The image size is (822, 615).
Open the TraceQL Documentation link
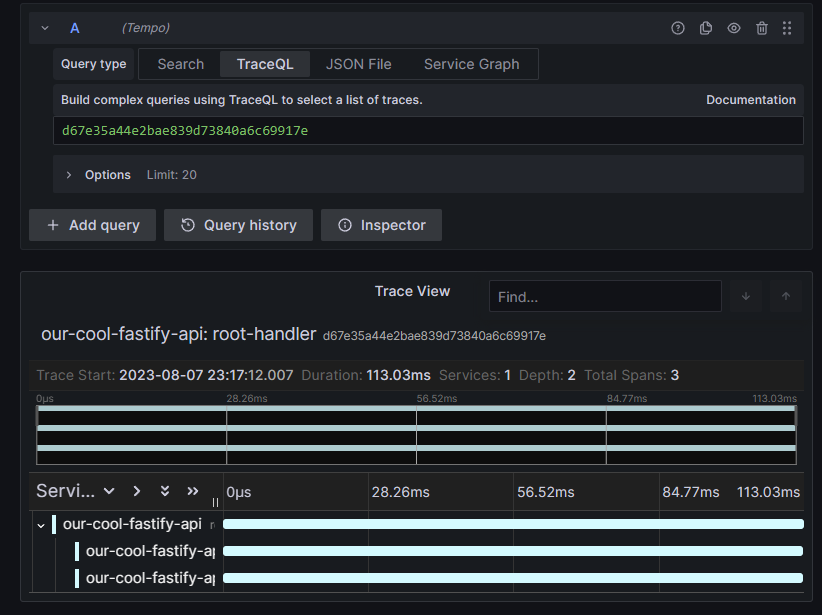(x=751, y=99)
